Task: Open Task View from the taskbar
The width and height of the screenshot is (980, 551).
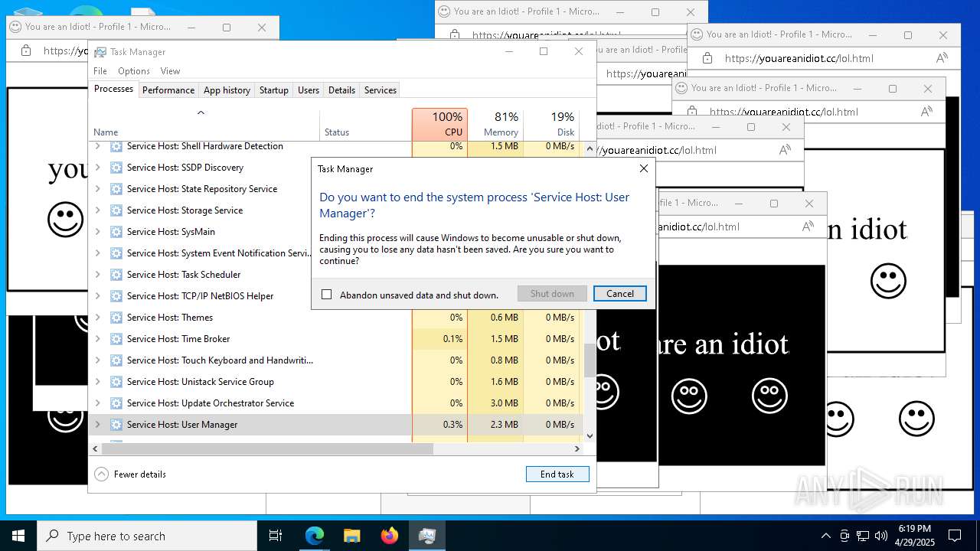Action: [276, 536]
